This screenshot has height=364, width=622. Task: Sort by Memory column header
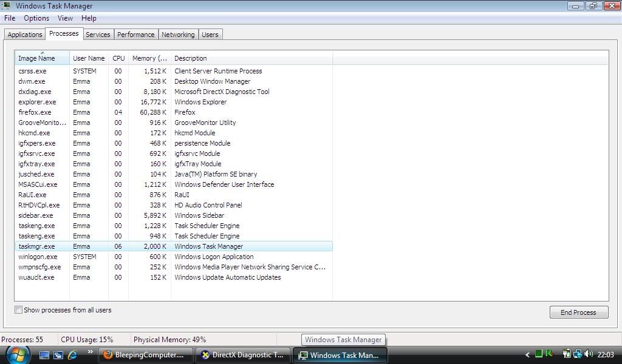[149, 58]
